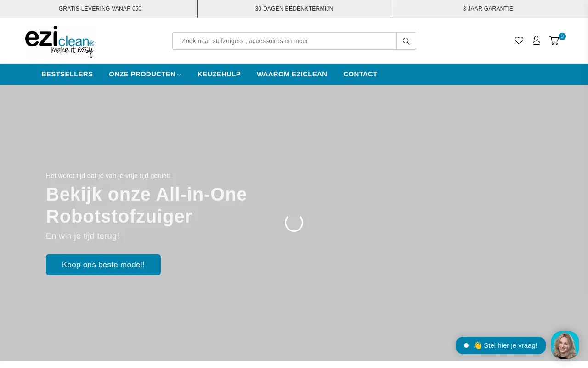Screen dimensions: 588x368
Task: Open the 'Stel hier je vraag!' chat bubble
Action: tap(501, 345)
